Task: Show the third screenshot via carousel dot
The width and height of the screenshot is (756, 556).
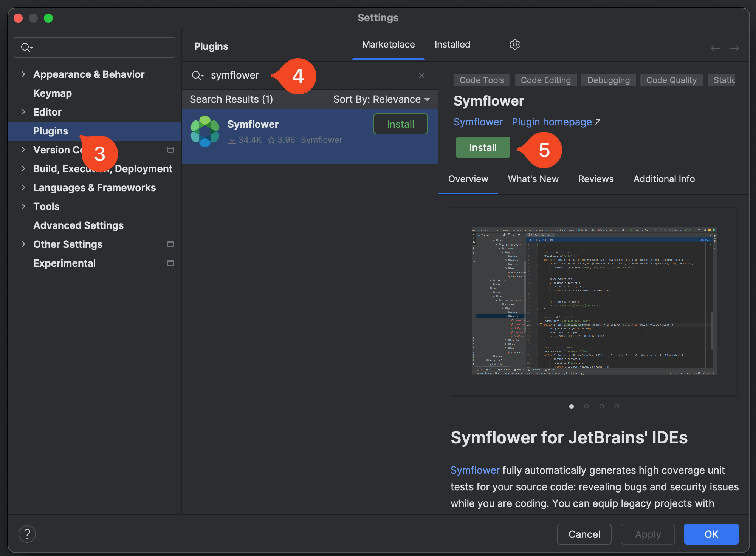Action: click(x=602, y=406)
